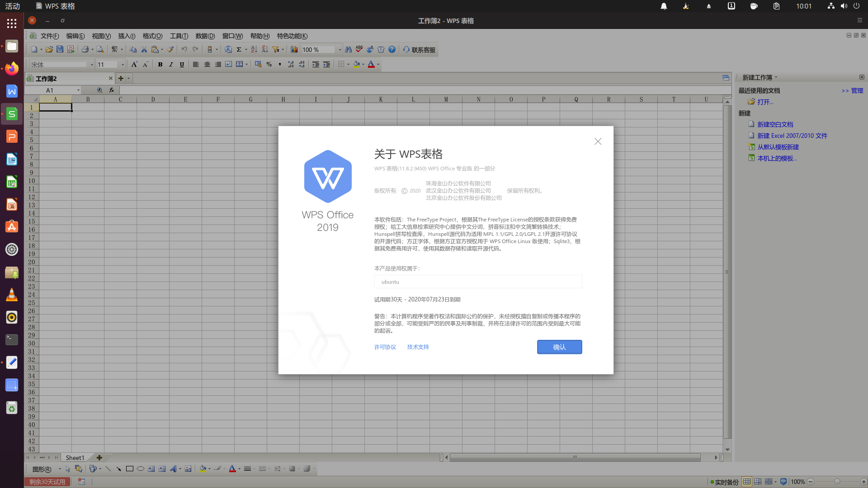Click the Open file folder icon
868x488 pixels.
coord(49,50)
